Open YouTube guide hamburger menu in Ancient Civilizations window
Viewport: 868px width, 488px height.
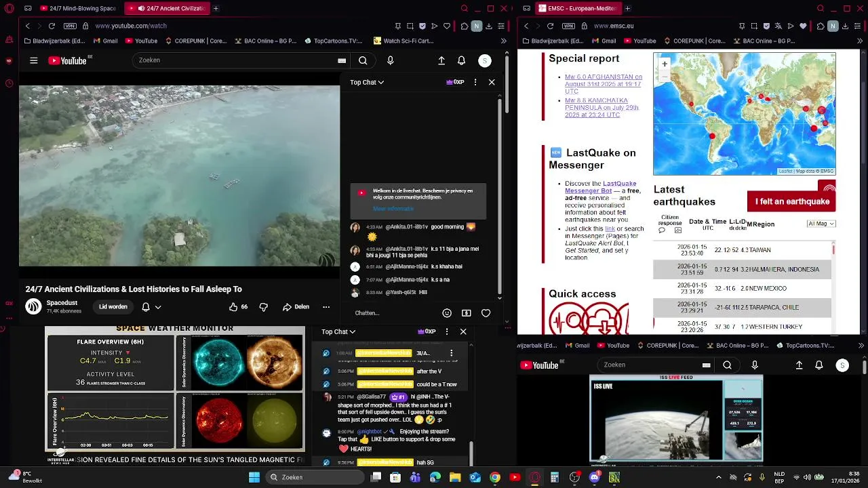tap(33, 60)
